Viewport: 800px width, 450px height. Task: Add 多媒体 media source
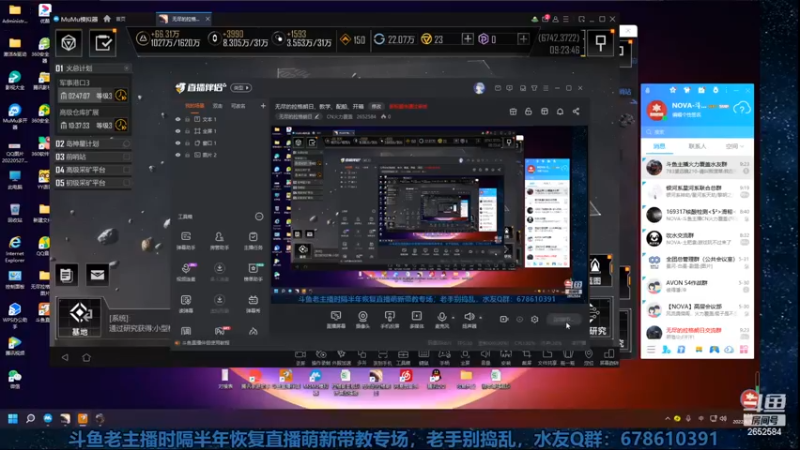click(417, 320)
